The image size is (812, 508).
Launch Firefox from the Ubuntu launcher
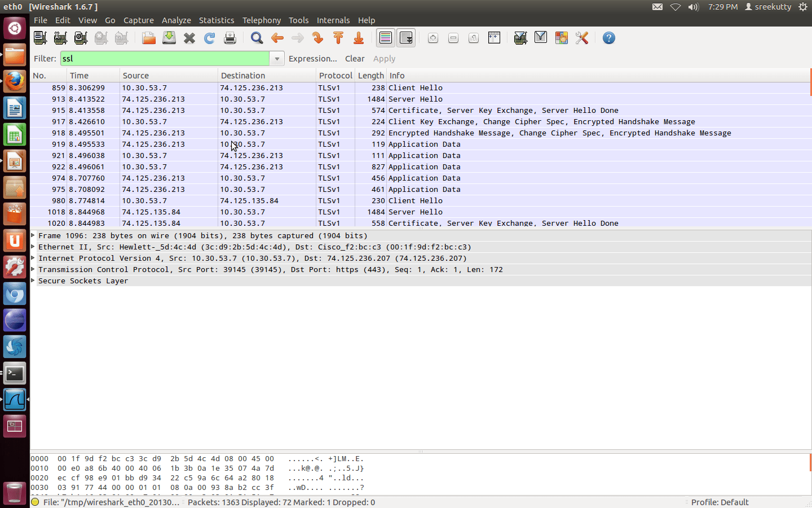[x=15, y=81]
